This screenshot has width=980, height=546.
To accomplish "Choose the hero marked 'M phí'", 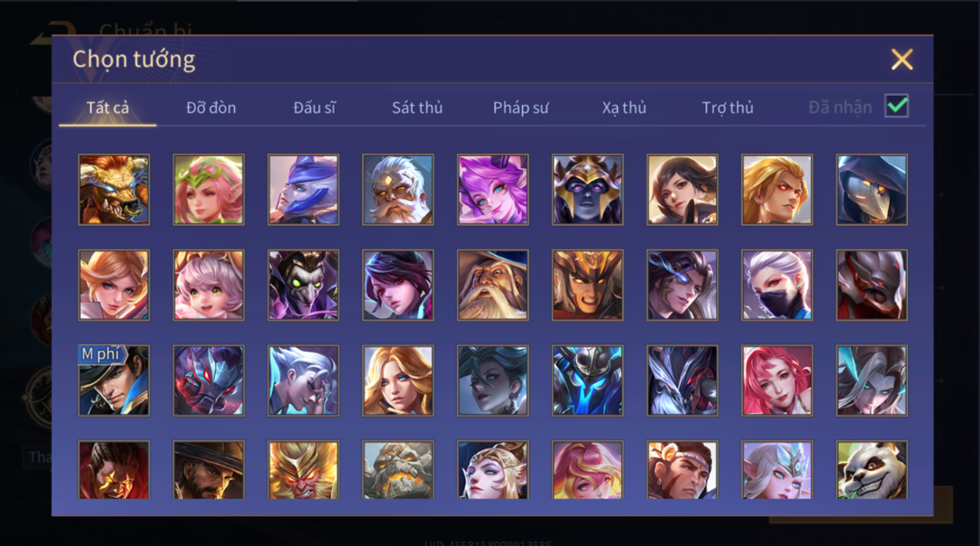I will click(x=114, y=381).
